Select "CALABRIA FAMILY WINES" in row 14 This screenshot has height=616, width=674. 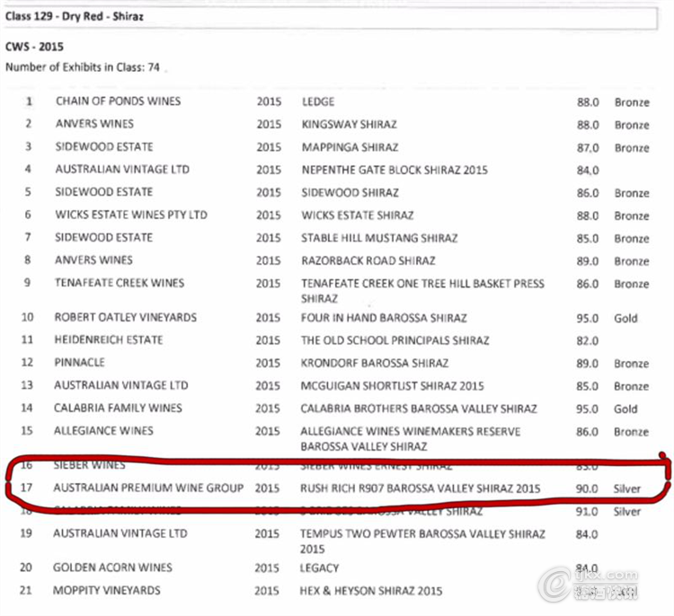tap(118, 408)
